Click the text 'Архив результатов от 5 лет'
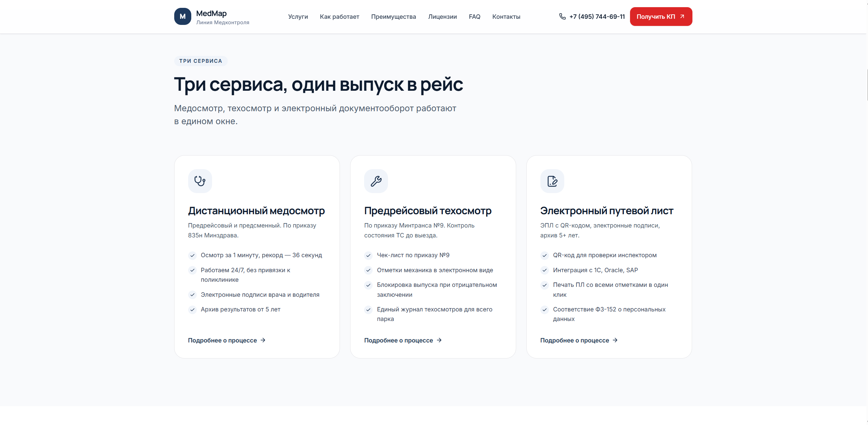 pyautogui.click(x=240, y=309)
